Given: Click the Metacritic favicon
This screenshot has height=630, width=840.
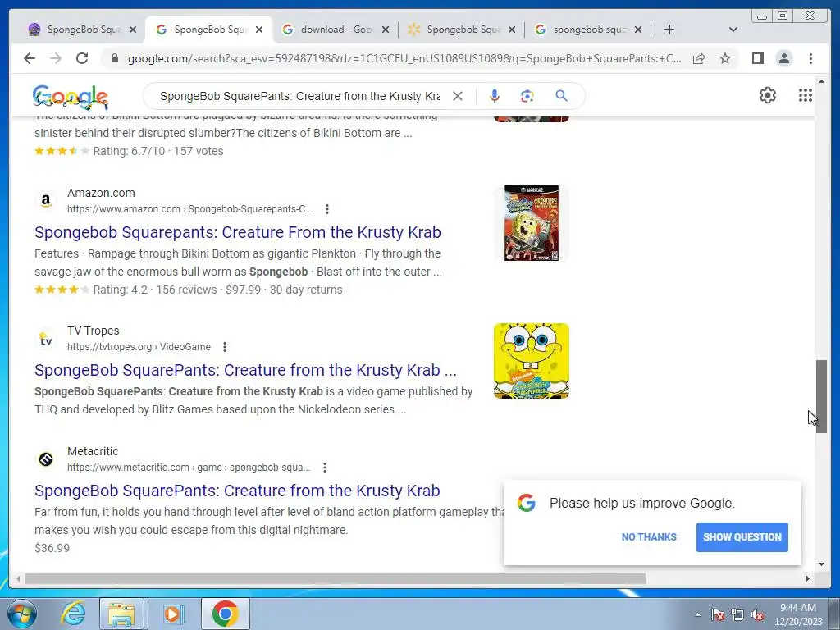Looking at the screenshot, I should [x=46, y=459].
